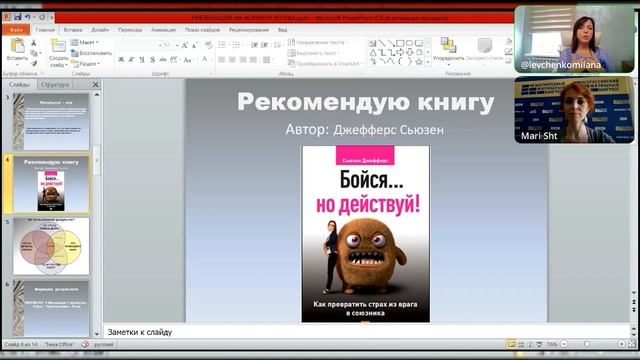
Task: Zoom out with the minus button
Action: point(564,344)
